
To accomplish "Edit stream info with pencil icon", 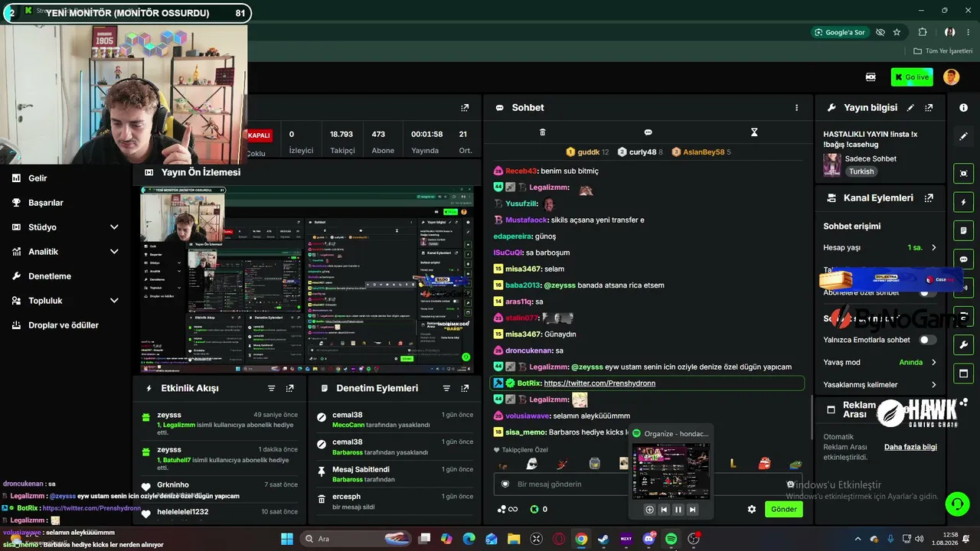I will coord(910,108).
